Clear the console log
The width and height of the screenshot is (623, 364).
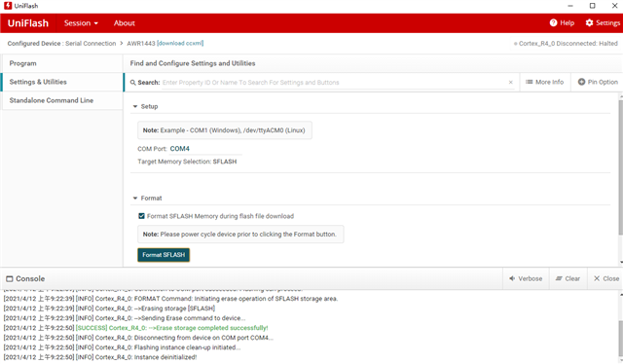pyautogui.click(x=568, y=278)
